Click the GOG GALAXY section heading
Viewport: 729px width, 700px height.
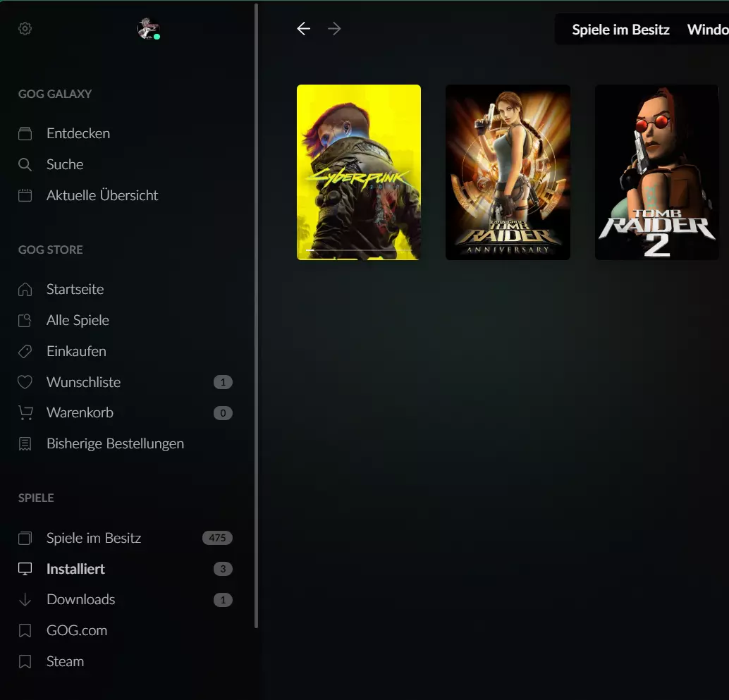coord(55,94)
